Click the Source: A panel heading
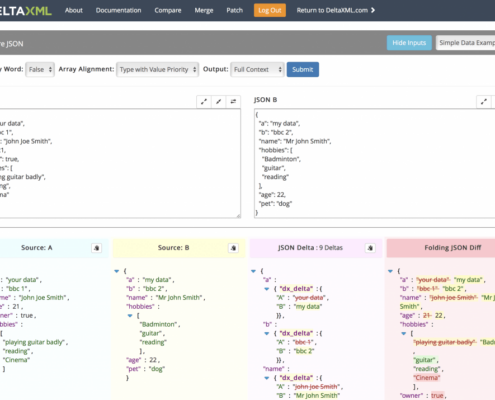Viewport: 495px width, 400px height. click(x=37, y=248)
